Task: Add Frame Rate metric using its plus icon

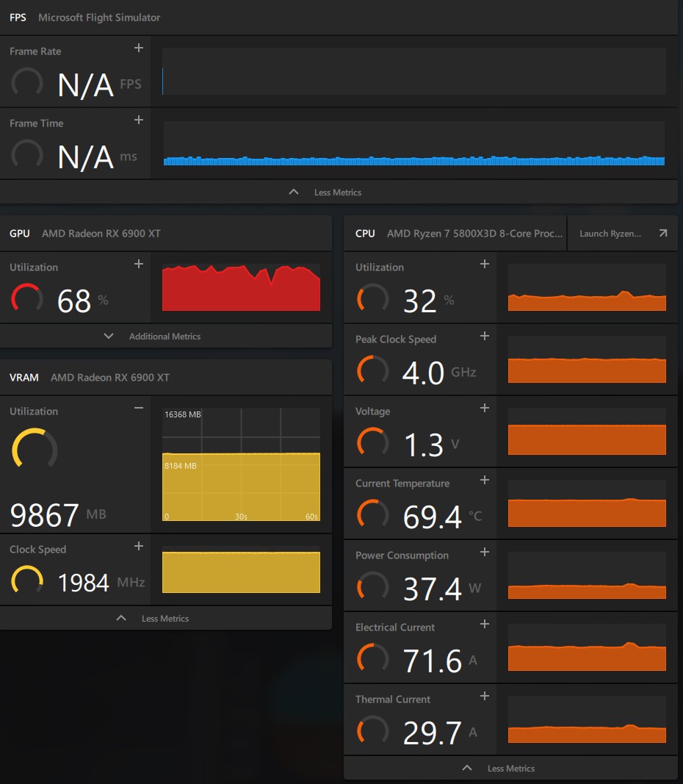Action: pyautogui.click(x=138, y=48)
